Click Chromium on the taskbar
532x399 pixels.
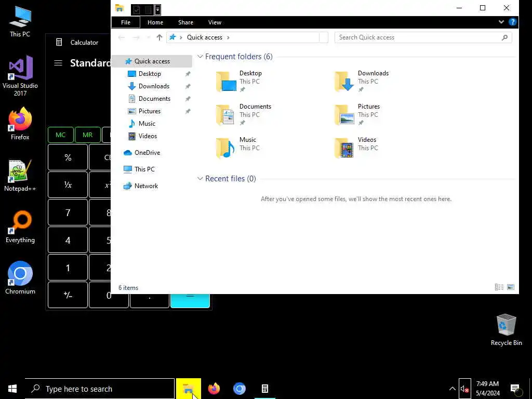coord(239,389)
